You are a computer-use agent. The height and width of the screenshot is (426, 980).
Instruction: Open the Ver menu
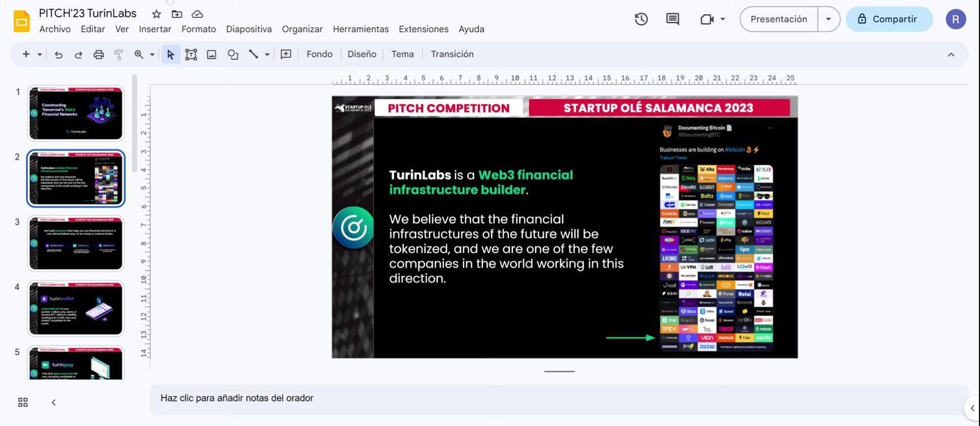pos(122,29)
